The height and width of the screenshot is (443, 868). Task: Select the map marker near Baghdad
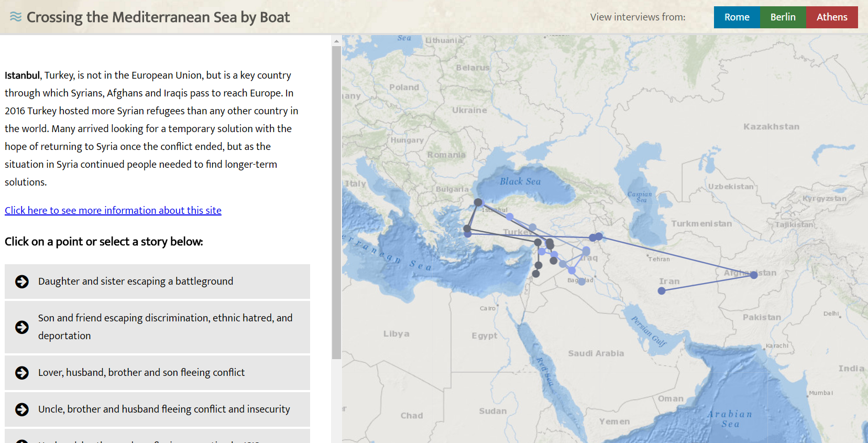tap(581, 280)
